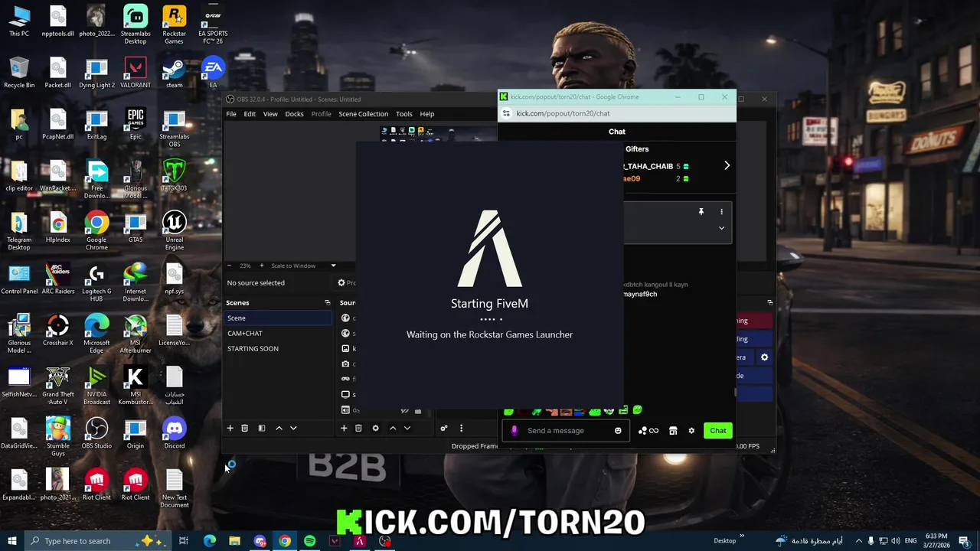Add a new source in OBS Sources panel
The height and width of the screenshot is (551, 980).
click(x=344, y=429)
